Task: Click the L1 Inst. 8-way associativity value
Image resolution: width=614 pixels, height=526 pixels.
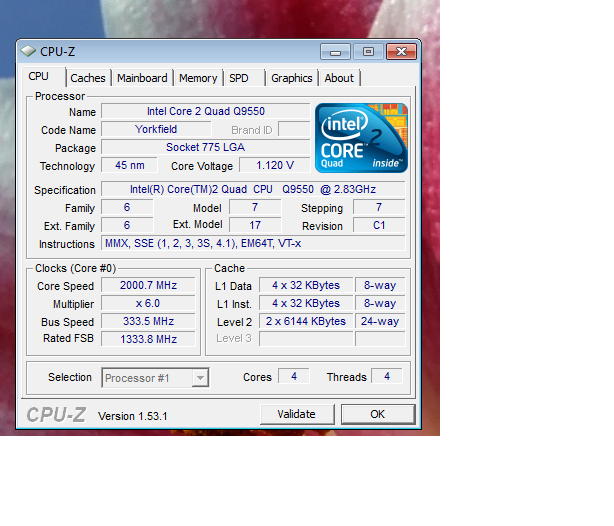Action: click(x=380, y=303)
